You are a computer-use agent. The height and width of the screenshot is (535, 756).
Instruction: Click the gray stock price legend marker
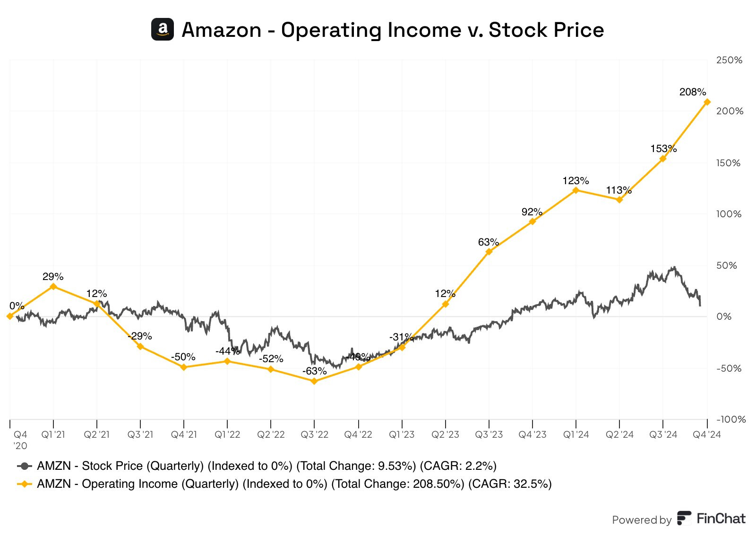(25, 466)
